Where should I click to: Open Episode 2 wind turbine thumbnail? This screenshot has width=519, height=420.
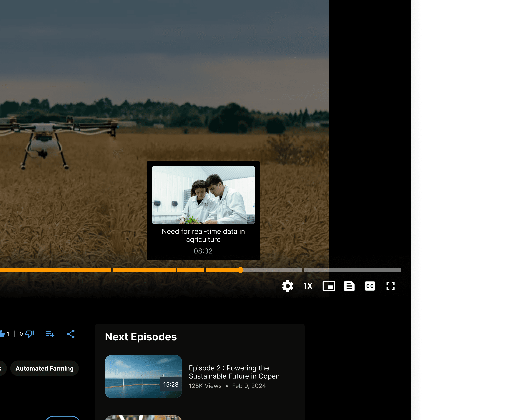(x=143, y=376)
